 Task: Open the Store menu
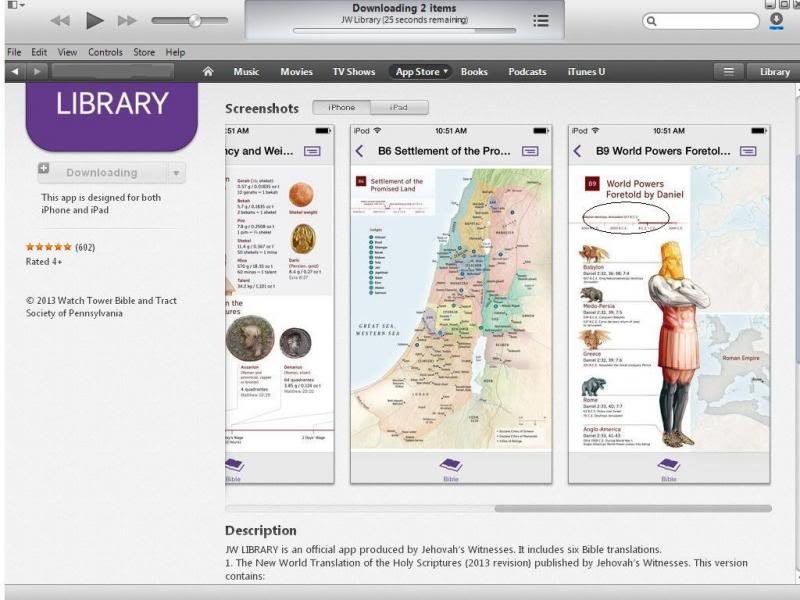[x=144, y=52]
